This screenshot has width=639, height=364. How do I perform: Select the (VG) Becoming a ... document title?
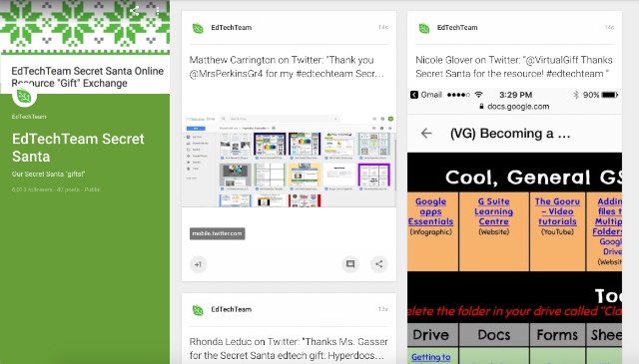click(x=510, y=134)
